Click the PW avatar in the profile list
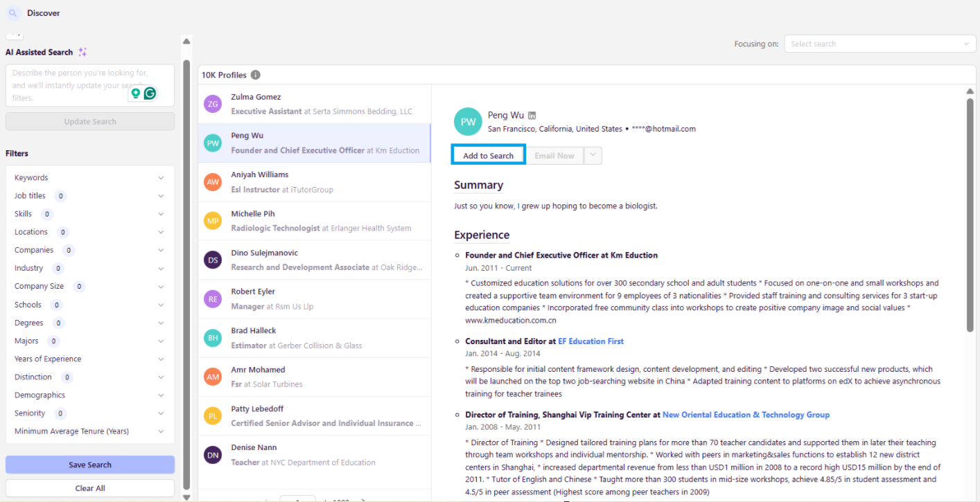 pos(213,143)
